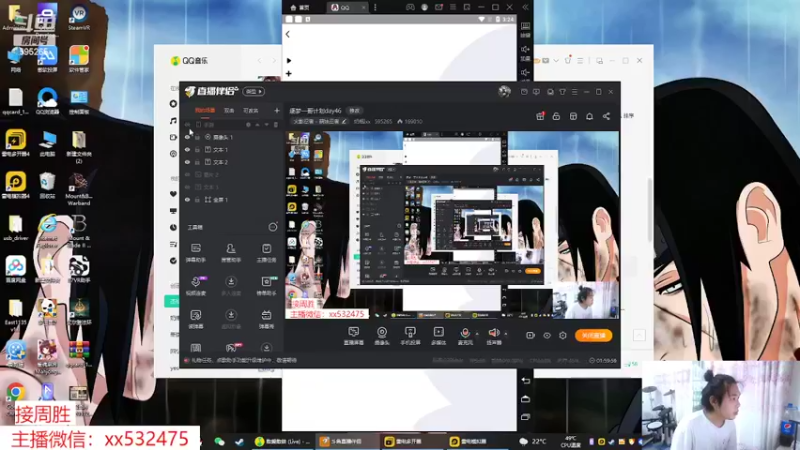Open 主播任务 tool
800x450 pixels.
click(x=266, y=253)
